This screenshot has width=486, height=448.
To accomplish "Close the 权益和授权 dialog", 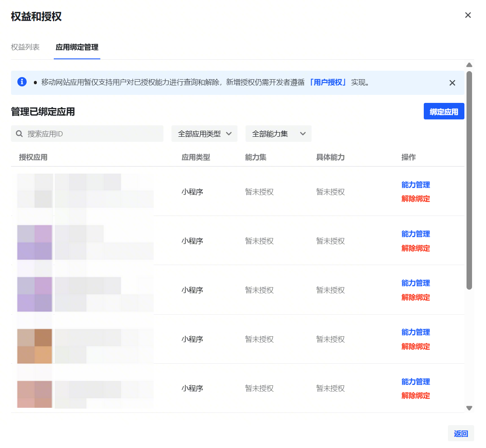I will coord(468,15).
